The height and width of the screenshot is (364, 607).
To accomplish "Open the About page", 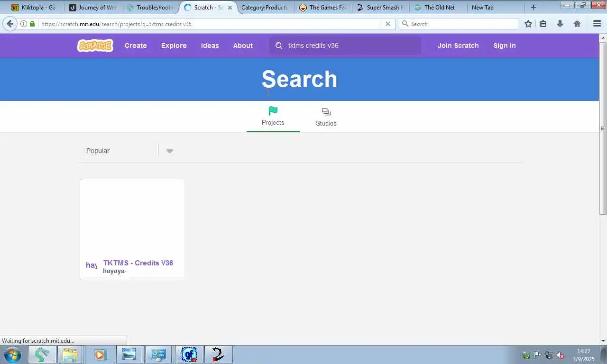I will [x=243, y=45].
